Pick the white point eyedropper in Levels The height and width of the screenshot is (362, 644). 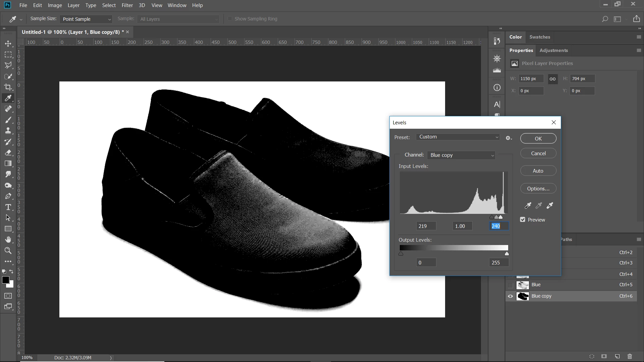(550, 205)
